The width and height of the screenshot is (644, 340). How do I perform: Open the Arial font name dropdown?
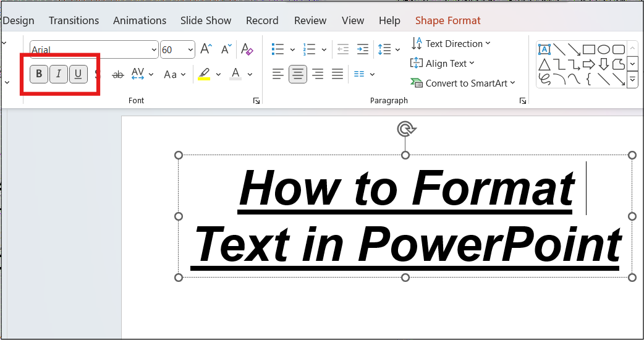point(154,49)
